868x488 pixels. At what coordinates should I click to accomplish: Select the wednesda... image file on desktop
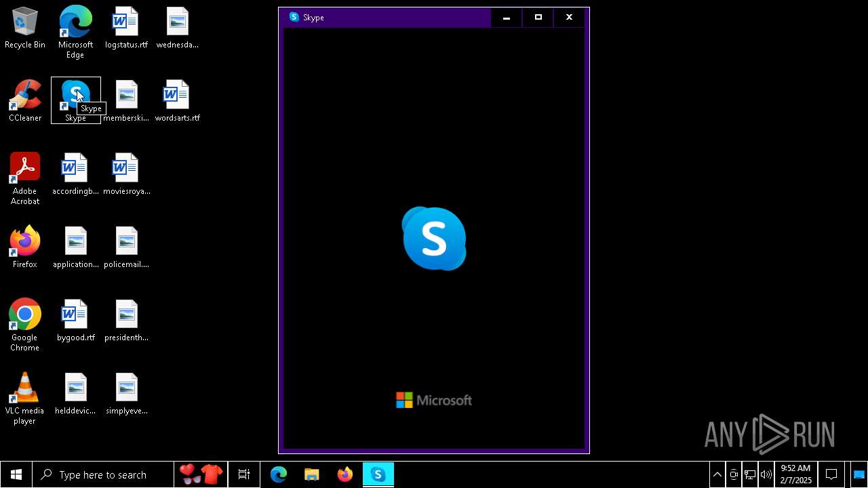[177, 28]
